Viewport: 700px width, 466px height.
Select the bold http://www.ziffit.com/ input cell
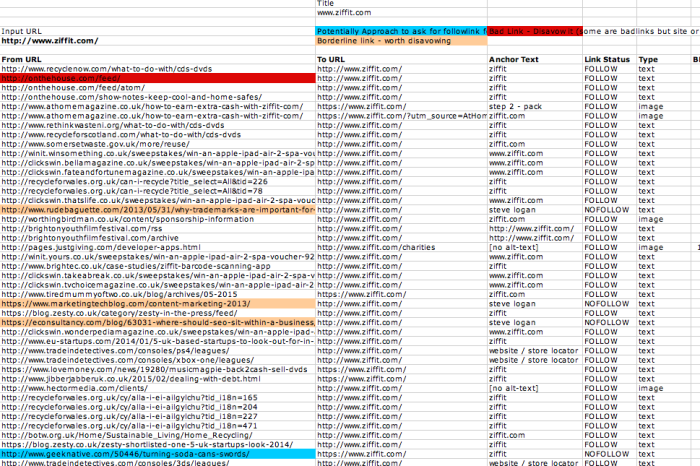158,41
